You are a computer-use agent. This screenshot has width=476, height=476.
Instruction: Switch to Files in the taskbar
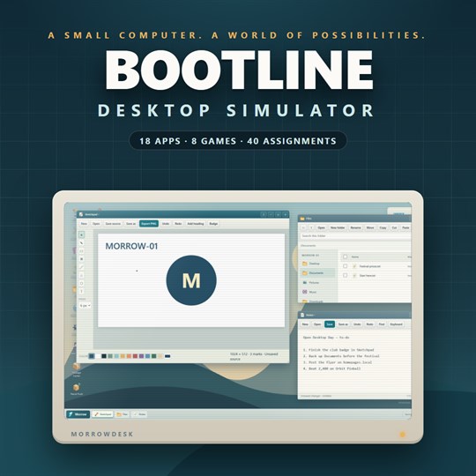tap(123, 414)
